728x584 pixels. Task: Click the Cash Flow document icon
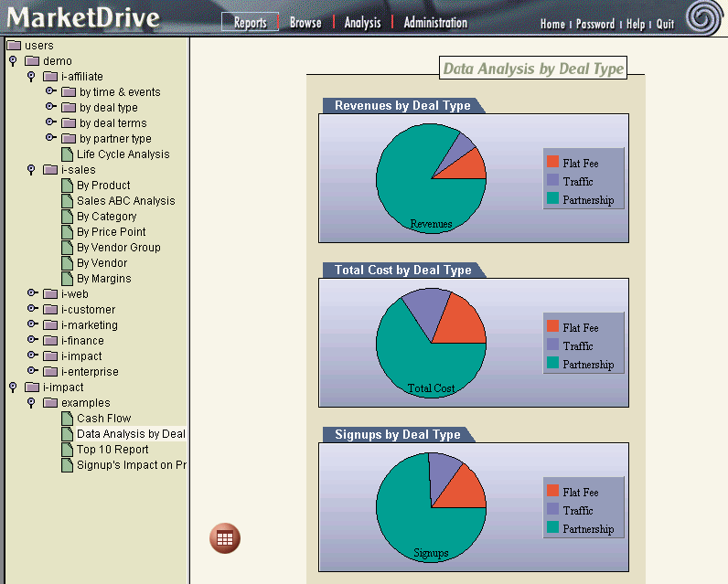pyautogui.click(x=68, y=419)
